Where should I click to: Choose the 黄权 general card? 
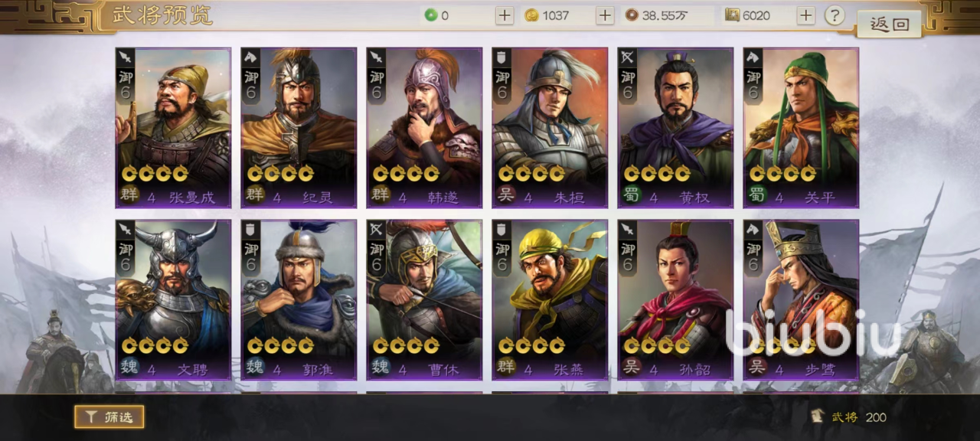pos(675,128)
